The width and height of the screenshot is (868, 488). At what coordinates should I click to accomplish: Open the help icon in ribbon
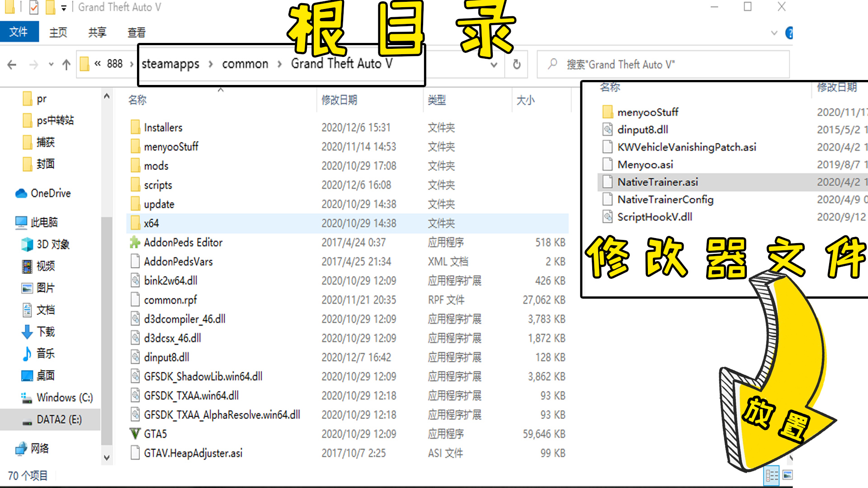pos(789,33)
